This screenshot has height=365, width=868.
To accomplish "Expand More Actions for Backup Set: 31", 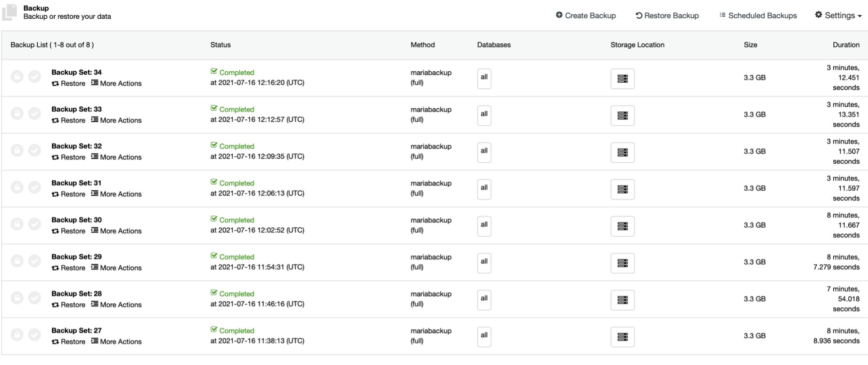I will click(116, 194).
